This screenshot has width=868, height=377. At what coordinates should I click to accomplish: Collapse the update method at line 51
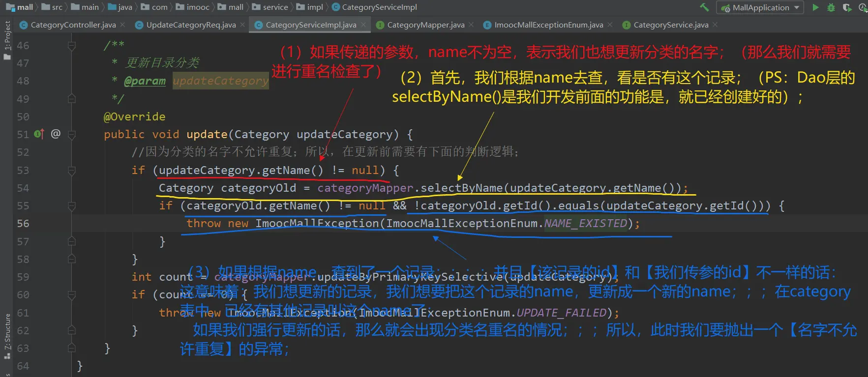tap(72, 134)
